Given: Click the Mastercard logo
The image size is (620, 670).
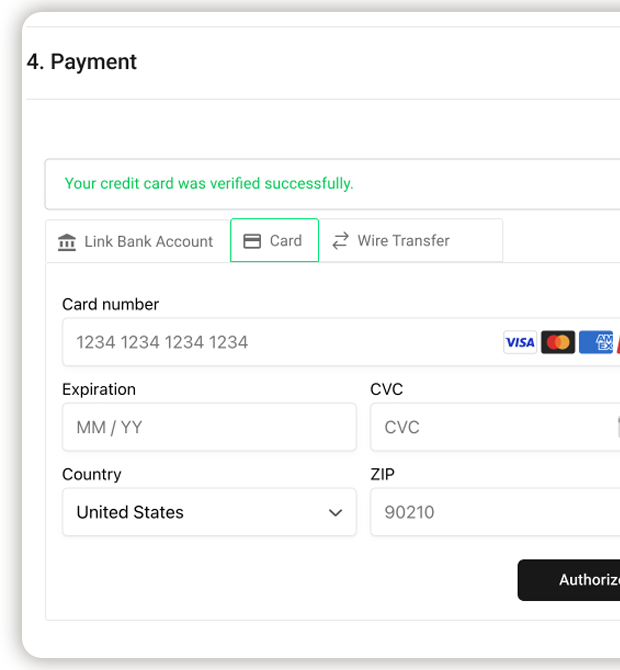Looking at the screenshot, I should pos(558,343).
